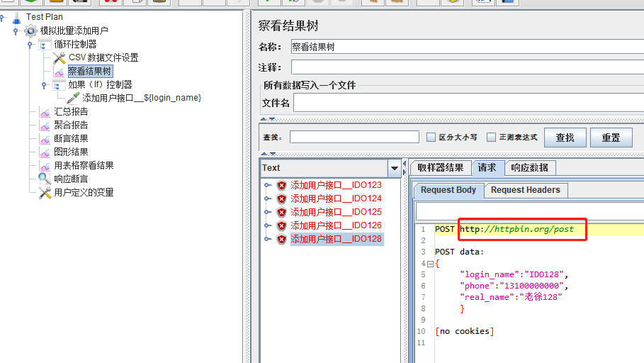Click the empty field above the request text
This screenshot has height=363, width=644.
pyautogui.click(x=530, y=211)
